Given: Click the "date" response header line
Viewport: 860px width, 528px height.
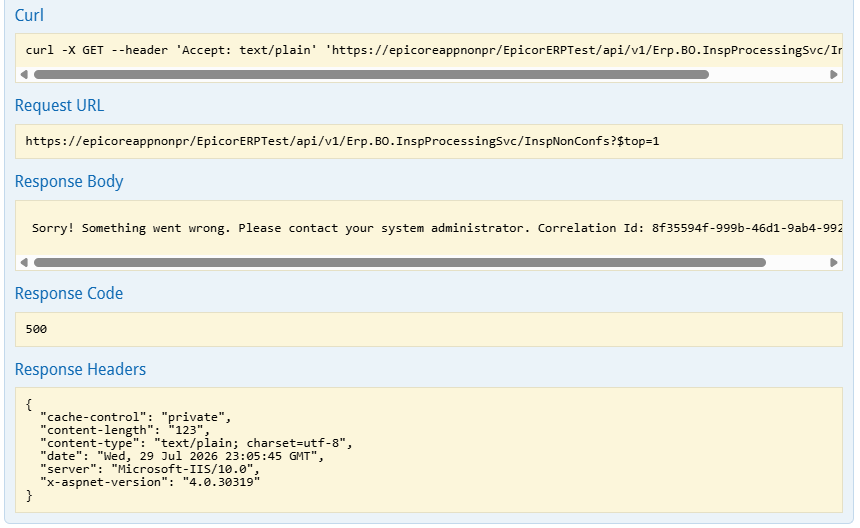Looking at the screenshot, I should click(x=182, y=456).
